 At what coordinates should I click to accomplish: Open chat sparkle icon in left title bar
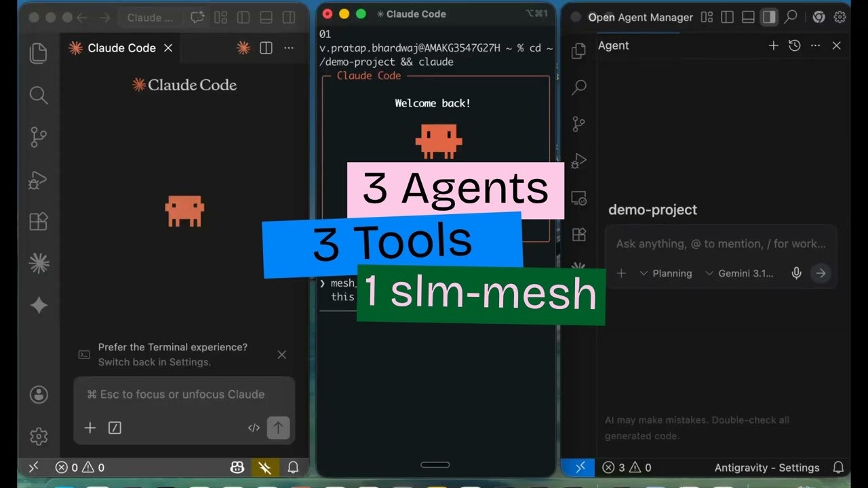[197, 18]
